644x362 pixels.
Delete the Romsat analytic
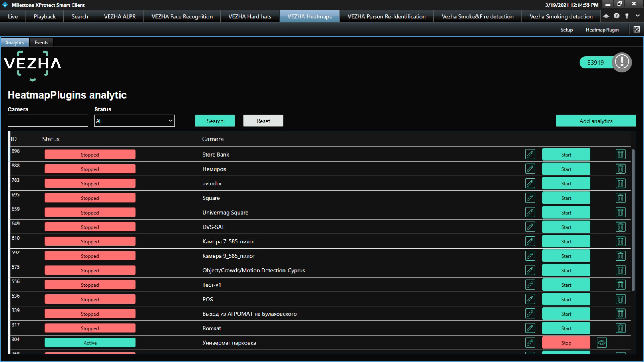[621, 328]
